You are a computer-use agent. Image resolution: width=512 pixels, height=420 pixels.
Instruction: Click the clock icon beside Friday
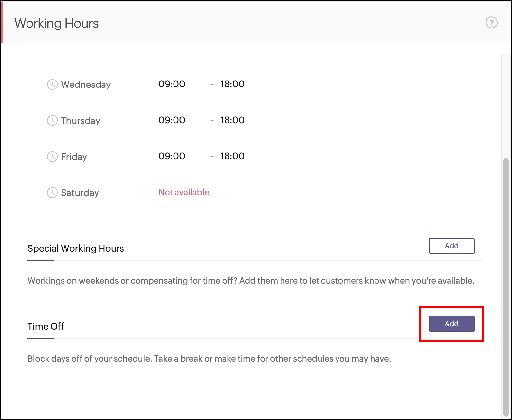pyautogui.click(x=52, y=157)
